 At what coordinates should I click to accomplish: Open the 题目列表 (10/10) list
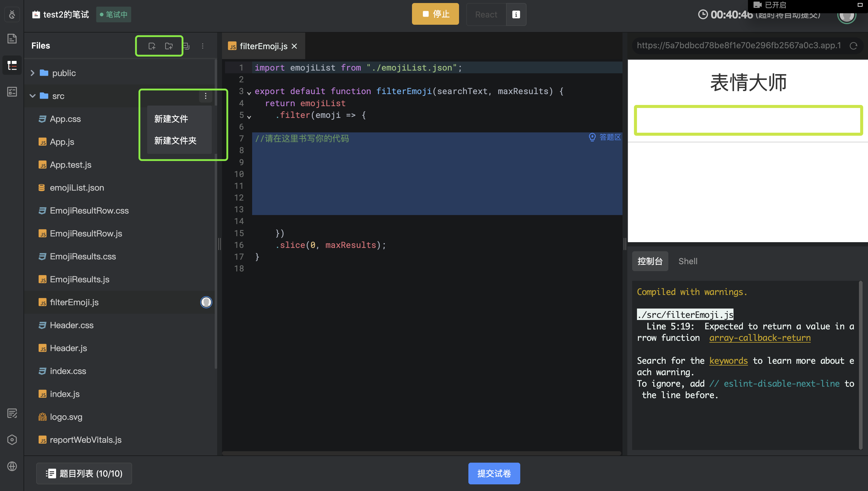click(x=84, y=473)
